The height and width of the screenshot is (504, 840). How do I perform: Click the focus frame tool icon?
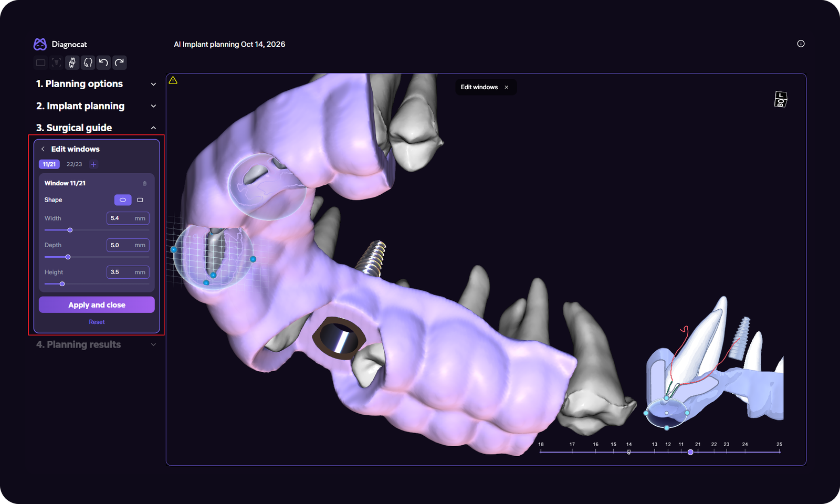point(56,62)
